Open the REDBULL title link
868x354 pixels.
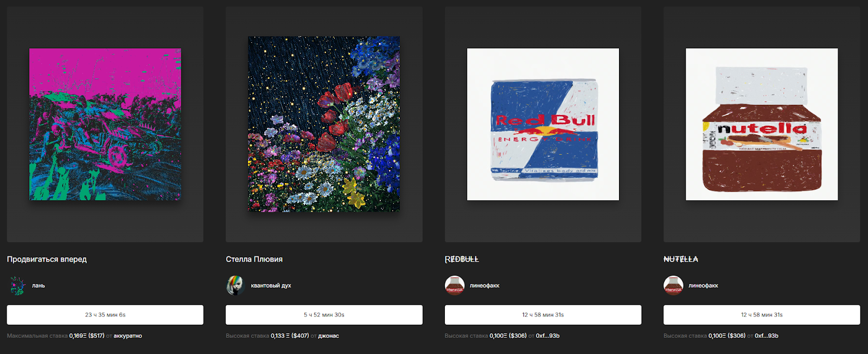coord(462,260)
